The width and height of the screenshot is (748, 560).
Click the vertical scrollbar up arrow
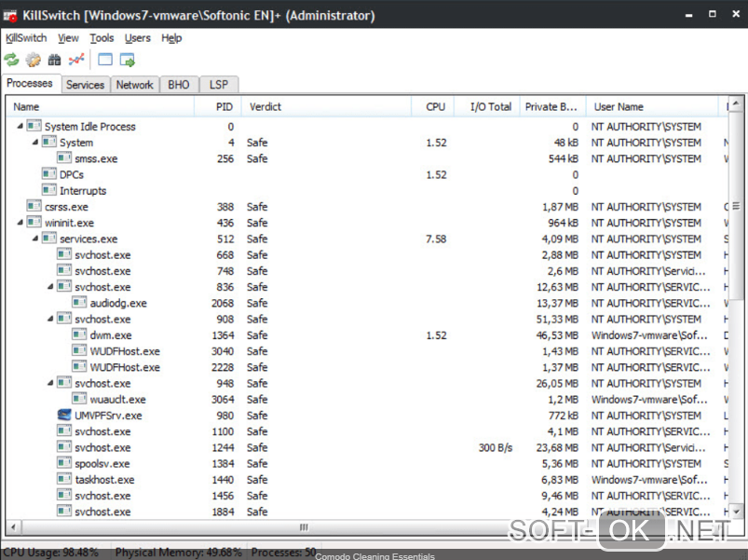736,103
